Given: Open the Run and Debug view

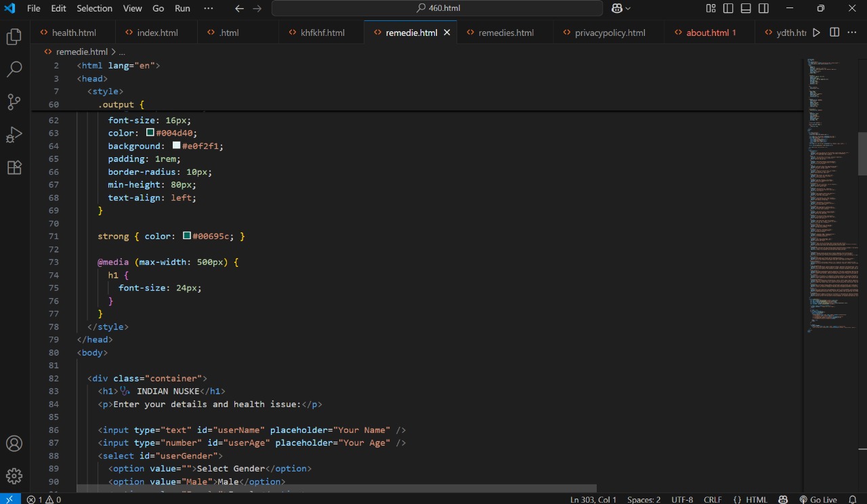Looking at the screenshot, I should coord(14,135).
